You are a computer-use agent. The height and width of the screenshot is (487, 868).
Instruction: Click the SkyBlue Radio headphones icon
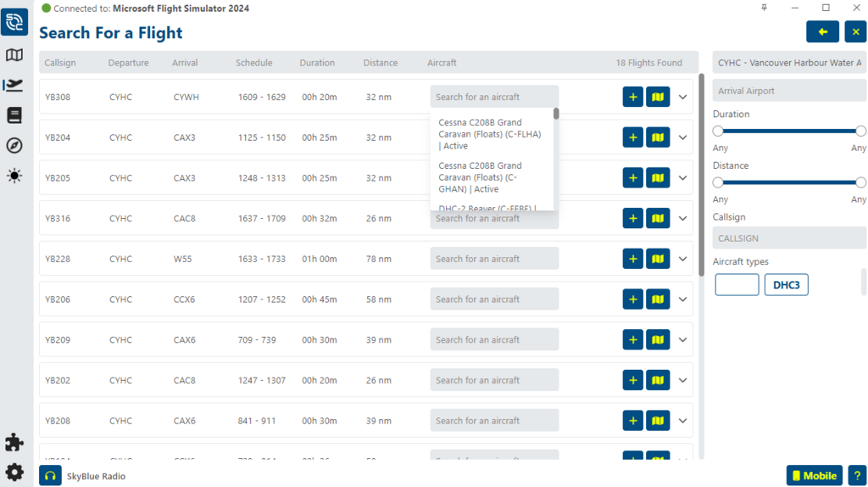pyautogui.click(x=50, y=476)
